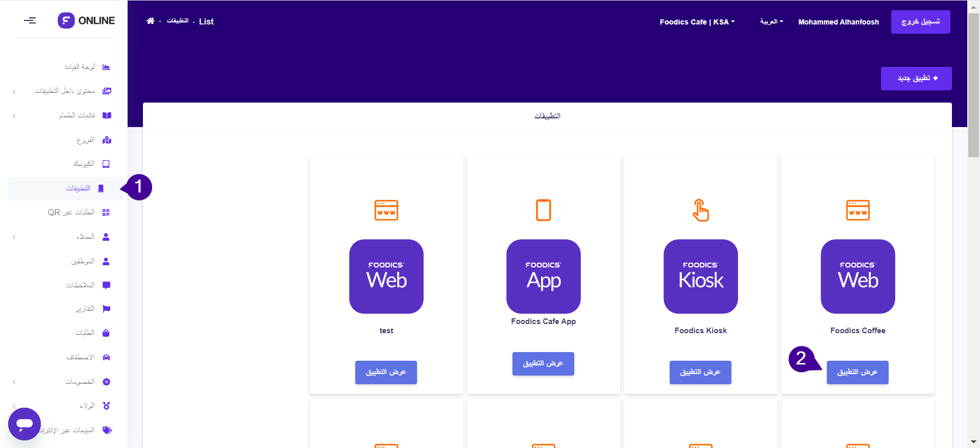Viewport: 980px width, 448px height.
Task: Click the Foodics App thumbnail
Action: [x=544, y=277]
